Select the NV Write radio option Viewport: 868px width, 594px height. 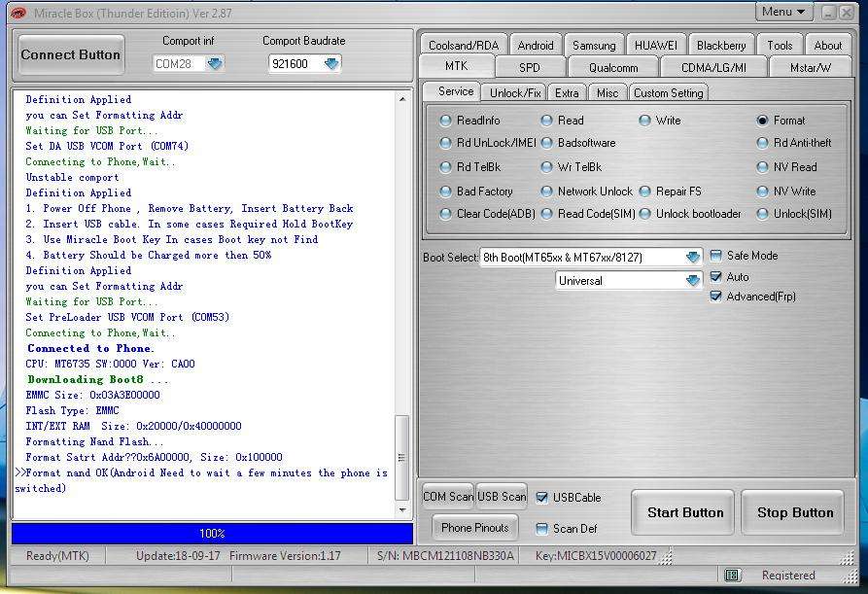(762, 191)
